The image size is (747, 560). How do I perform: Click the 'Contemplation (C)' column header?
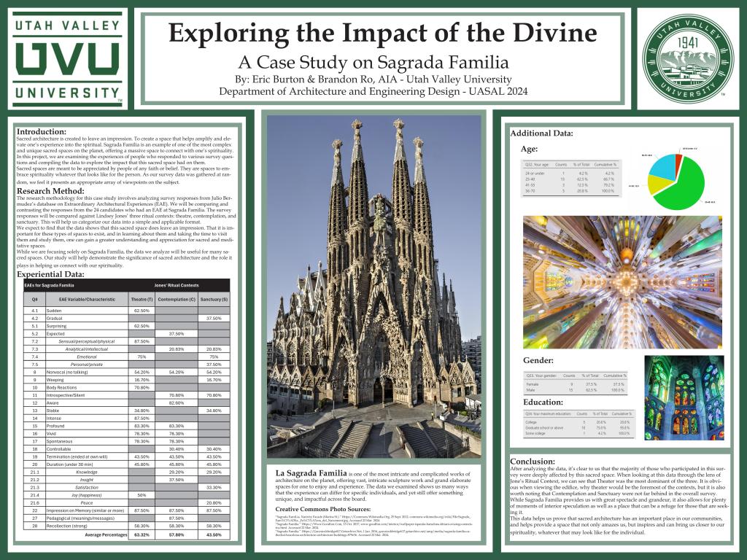(x=177, y=299)
